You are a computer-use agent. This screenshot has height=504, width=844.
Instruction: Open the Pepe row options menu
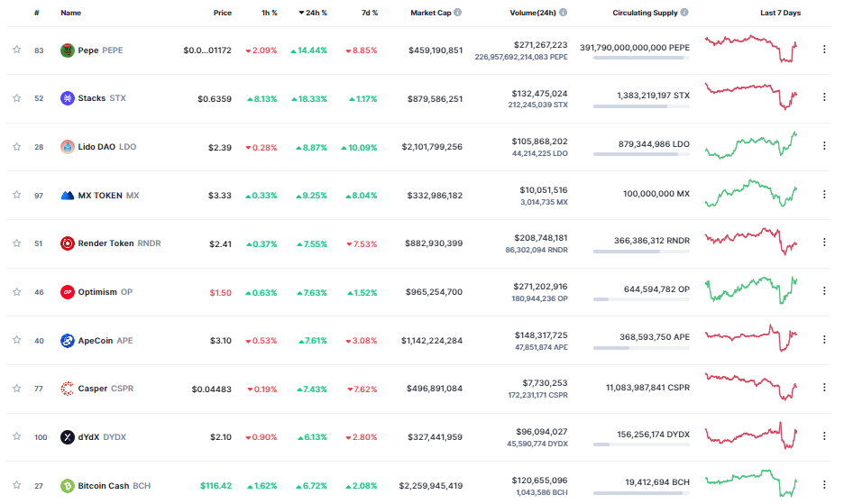tap(824, 49)
